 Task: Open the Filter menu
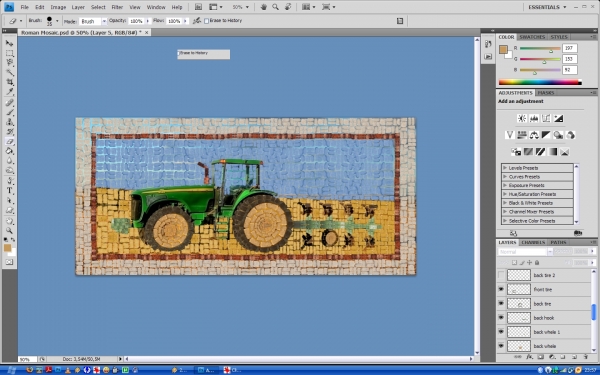(117, 7)
